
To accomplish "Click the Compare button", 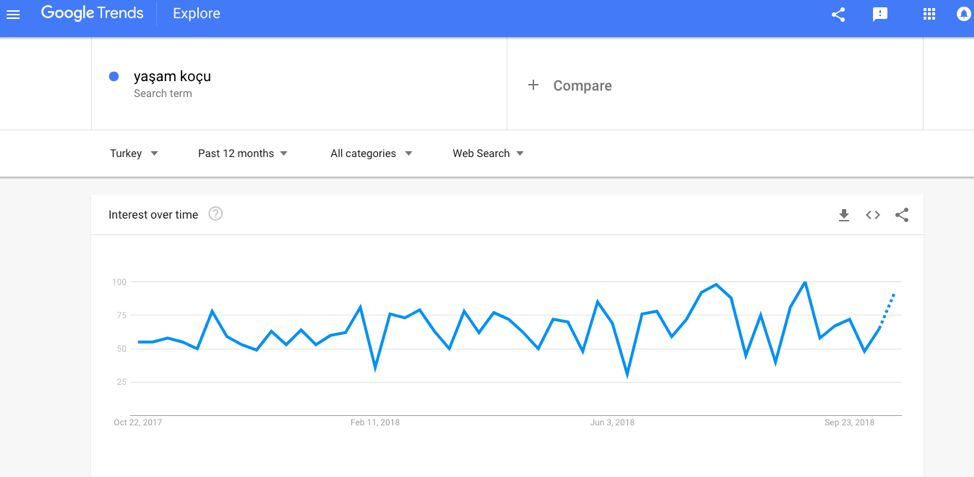I will pos(582,86).
